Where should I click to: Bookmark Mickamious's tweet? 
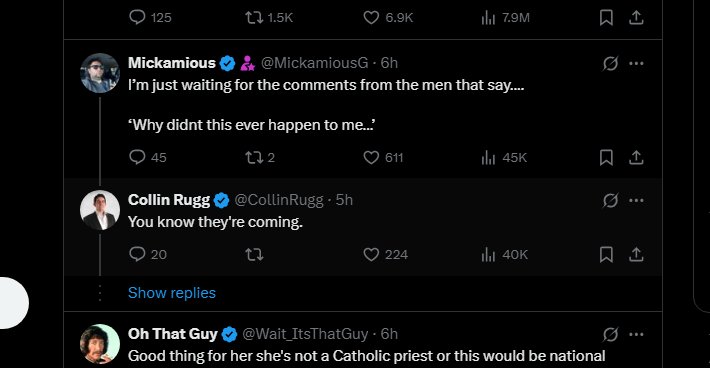[606, 157]
